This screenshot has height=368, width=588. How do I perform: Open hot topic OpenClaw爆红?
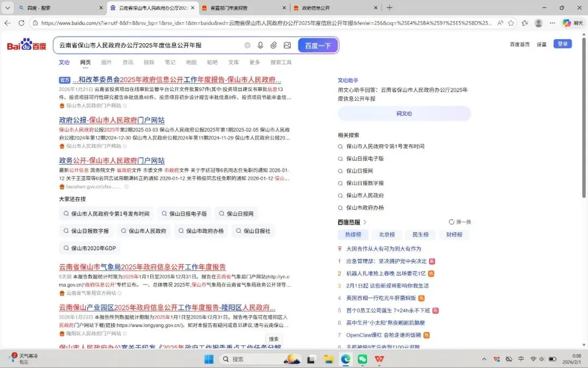(x=384, y=335)
